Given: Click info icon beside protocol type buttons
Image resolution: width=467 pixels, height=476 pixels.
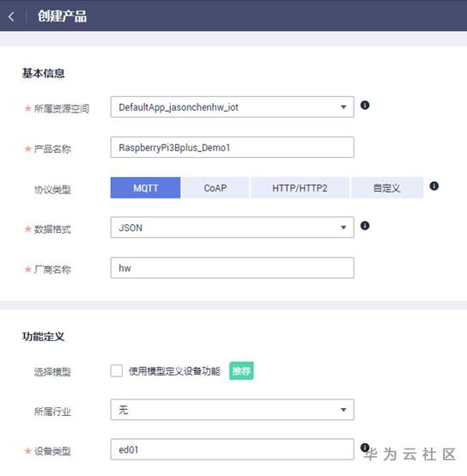Looking at the screenshot, I should pos(434,186).
